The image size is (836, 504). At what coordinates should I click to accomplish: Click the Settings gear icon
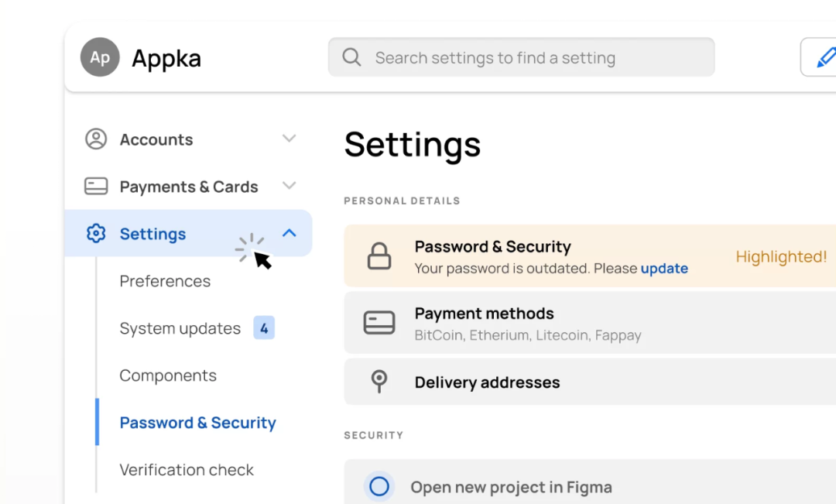pyautogui.click(x=96, y=234)
